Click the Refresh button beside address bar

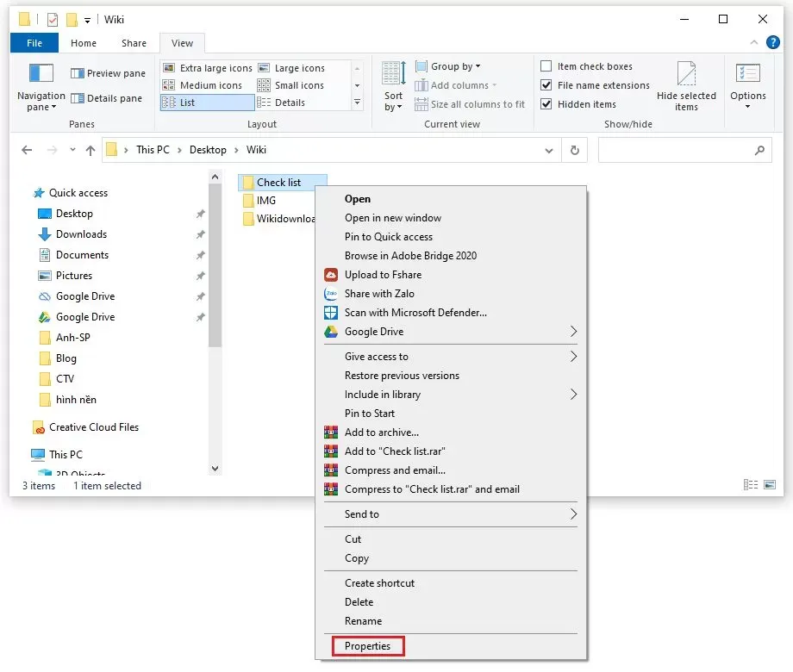575,150
